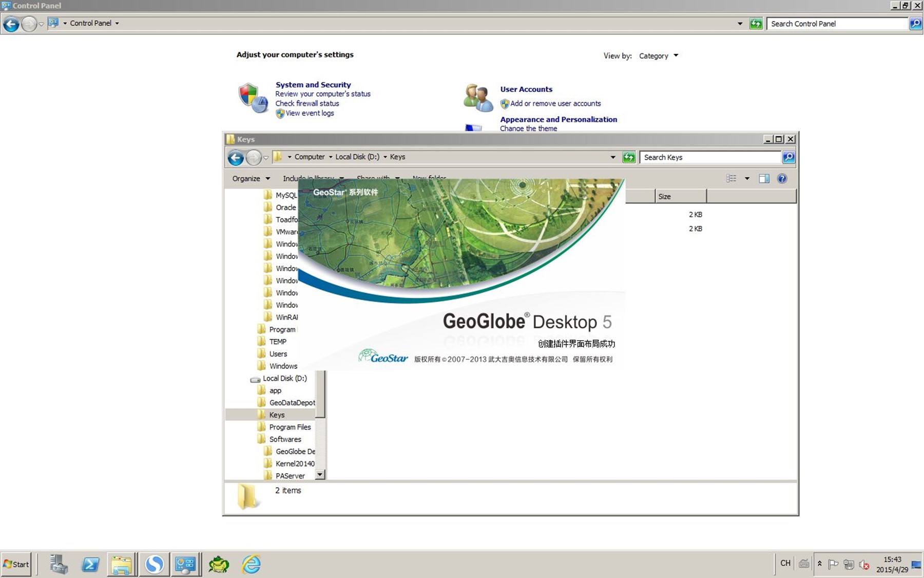Click Check firewall status link
This screenshot has width=924, height=578.
[307, 103]
